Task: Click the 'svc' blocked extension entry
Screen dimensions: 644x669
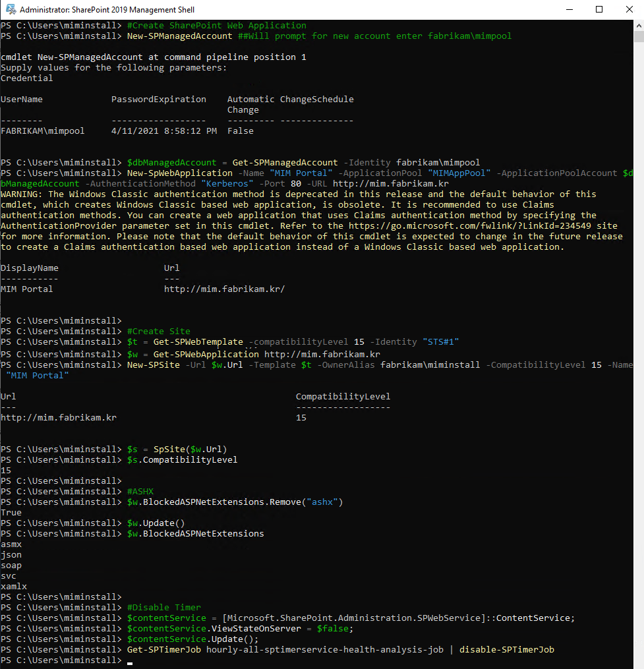Action: 9,576
